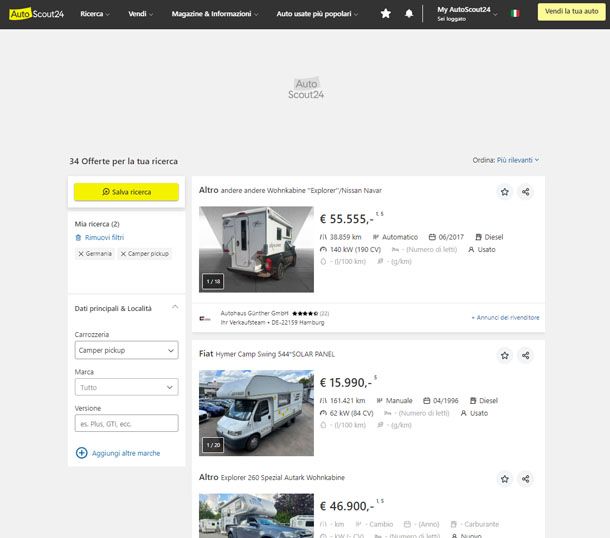Click the Autohaus Günther dealer logo
Viewport: 610px width, 538px height.
pos(205,319)
